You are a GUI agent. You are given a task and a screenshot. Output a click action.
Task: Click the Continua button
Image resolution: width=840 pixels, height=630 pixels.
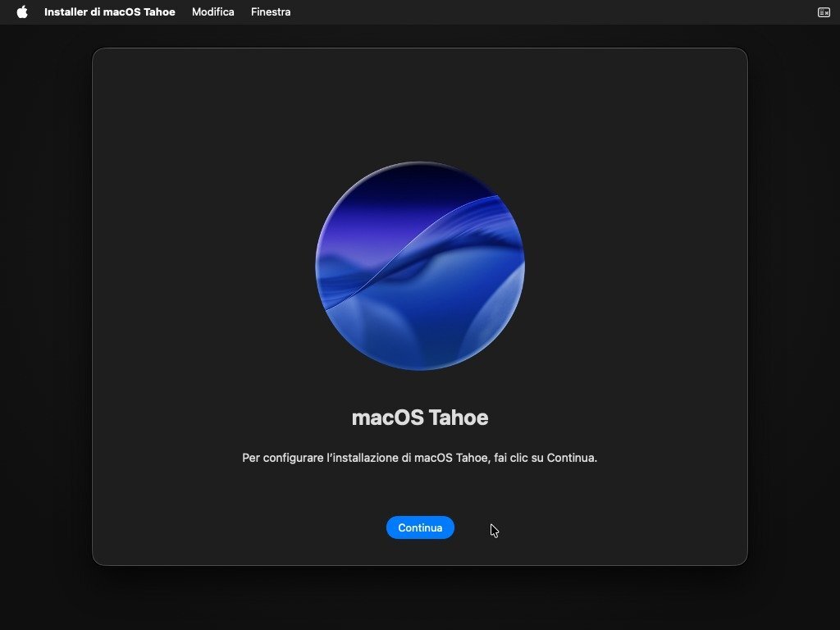(x=420, y=527)
